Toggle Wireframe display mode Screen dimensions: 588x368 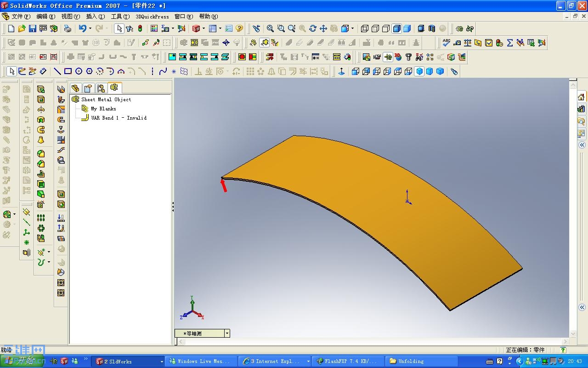pyautogui.click(x=365, y=29)
